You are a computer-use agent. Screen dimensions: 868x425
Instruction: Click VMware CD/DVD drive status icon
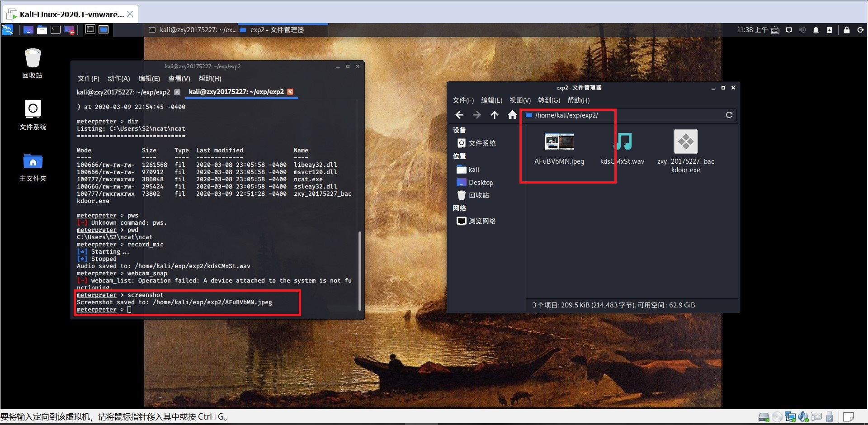coord(777,417)
